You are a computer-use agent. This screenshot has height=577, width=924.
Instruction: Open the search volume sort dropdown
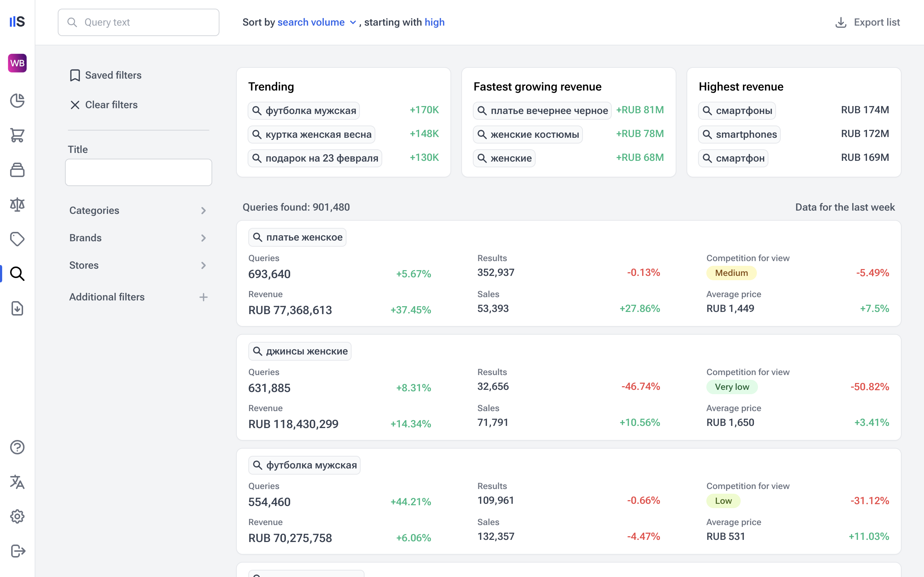click(317, 22)
